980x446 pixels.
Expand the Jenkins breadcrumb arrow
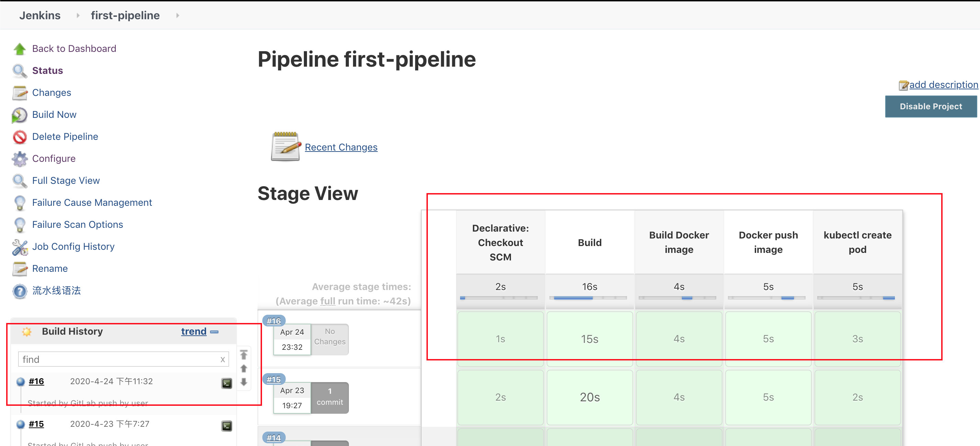tap(78, 15)
